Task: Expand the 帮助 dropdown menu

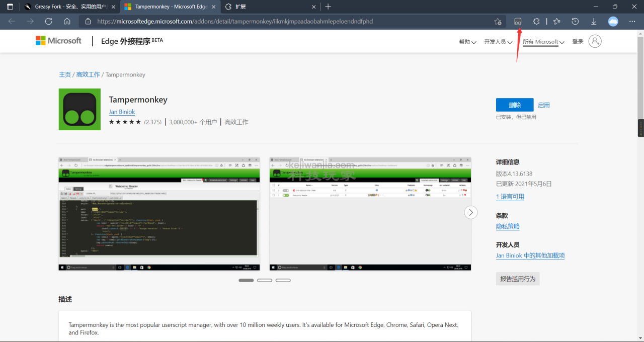Action: click(x=467, y=42)
